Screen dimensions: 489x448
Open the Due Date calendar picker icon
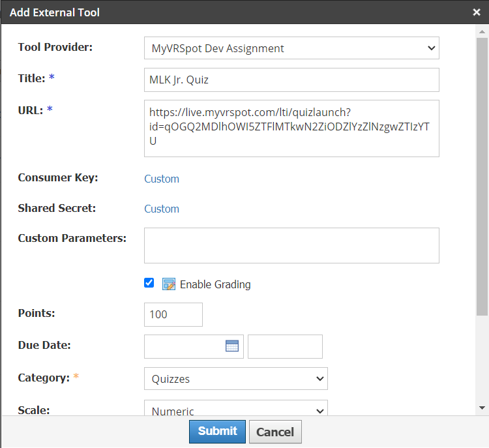[x=232, y=346]
